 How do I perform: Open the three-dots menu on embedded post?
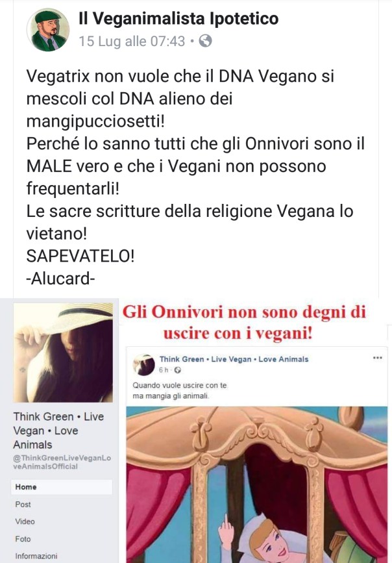click(378, 358)
